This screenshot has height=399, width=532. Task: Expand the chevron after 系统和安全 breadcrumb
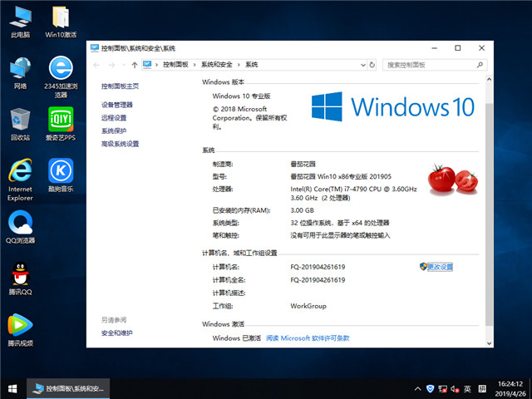coord(239,65)
